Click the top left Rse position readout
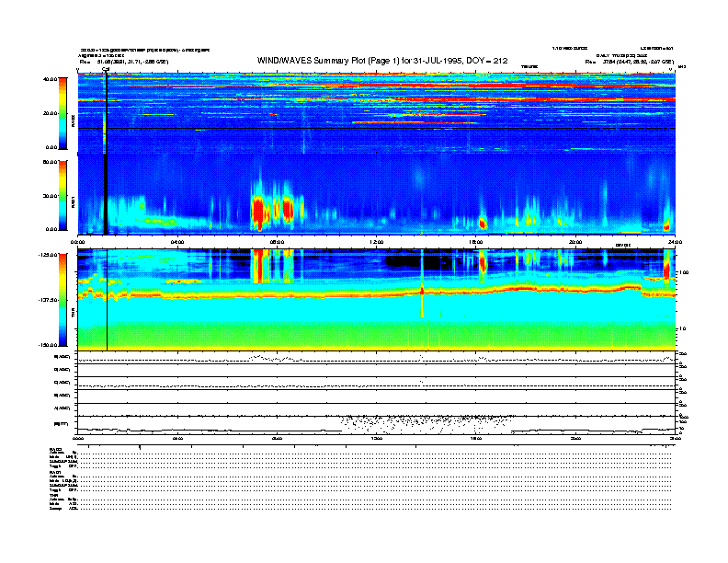This screenshot has height=563, width=728. 123,62
